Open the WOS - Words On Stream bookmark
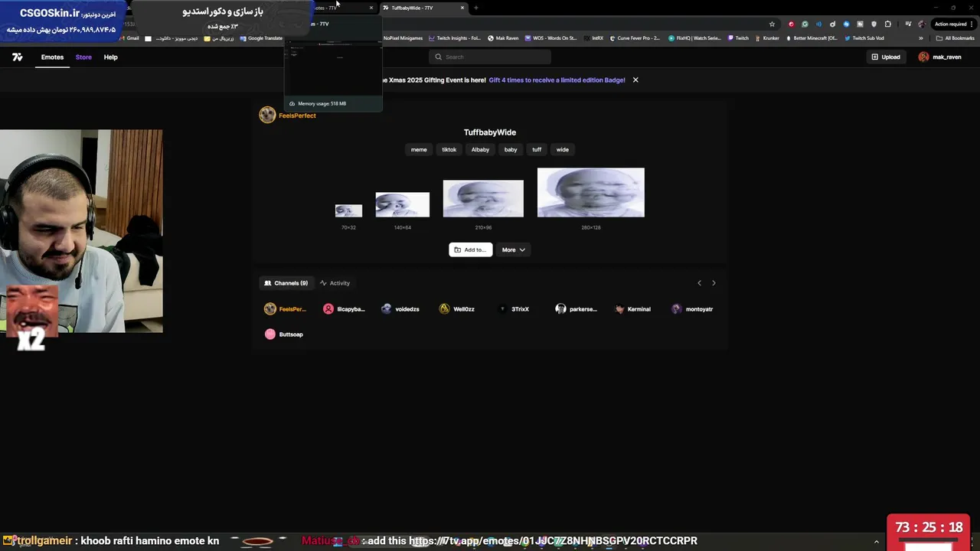The image size is (980, 551). (x=551, y=38)
